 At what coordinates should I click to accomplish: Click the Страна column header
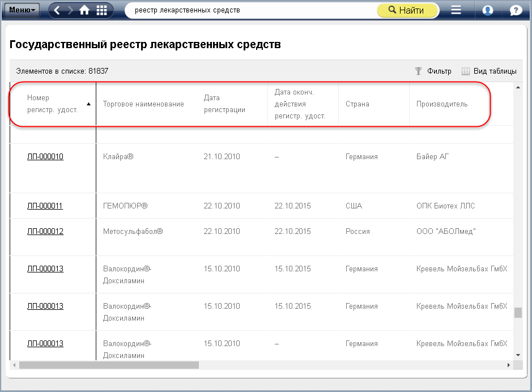pyautogui.click(x=357, y=104)
